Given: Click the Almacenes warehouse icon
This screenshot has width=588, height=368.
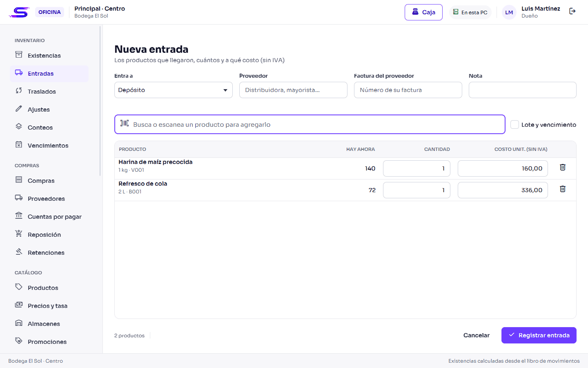Looking at the screenshot, I should tap(19, 323).
